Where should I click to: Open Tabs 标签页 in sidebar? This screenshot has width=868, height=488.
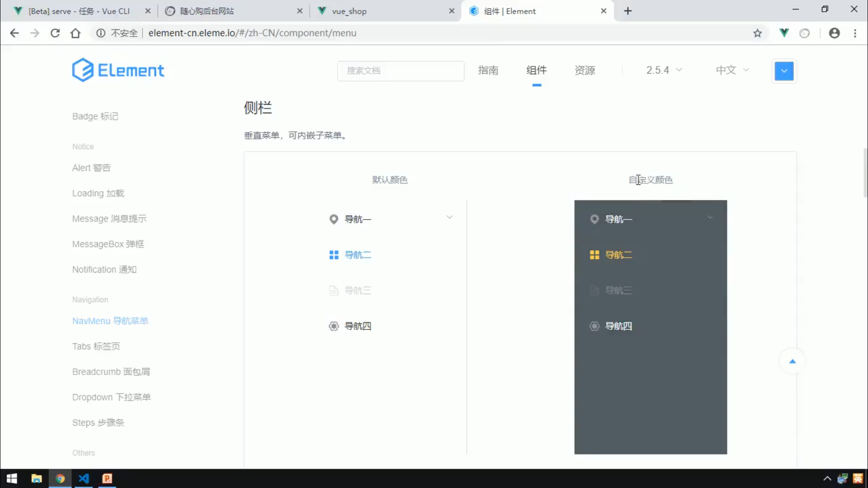[96, 346]
